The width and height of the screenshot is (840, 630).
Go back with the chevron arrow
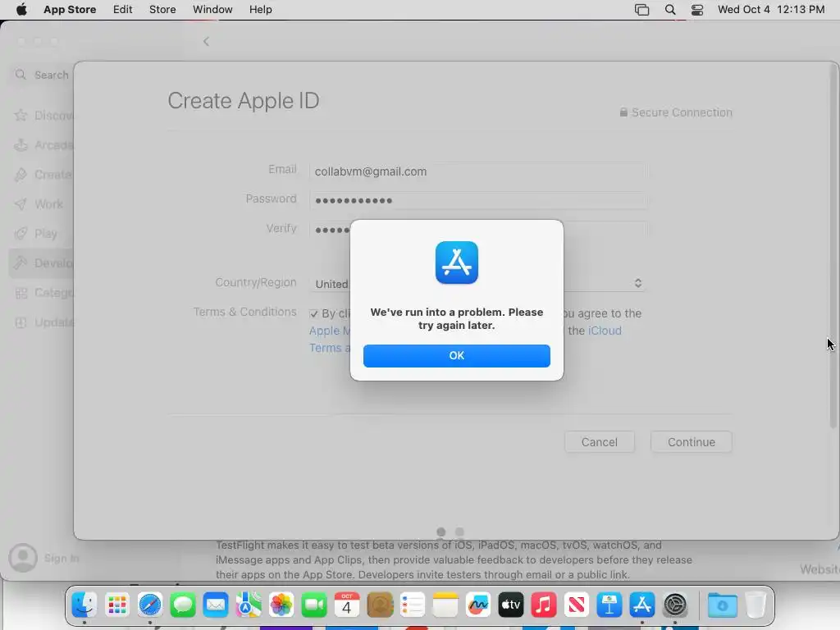click(206, 41)
